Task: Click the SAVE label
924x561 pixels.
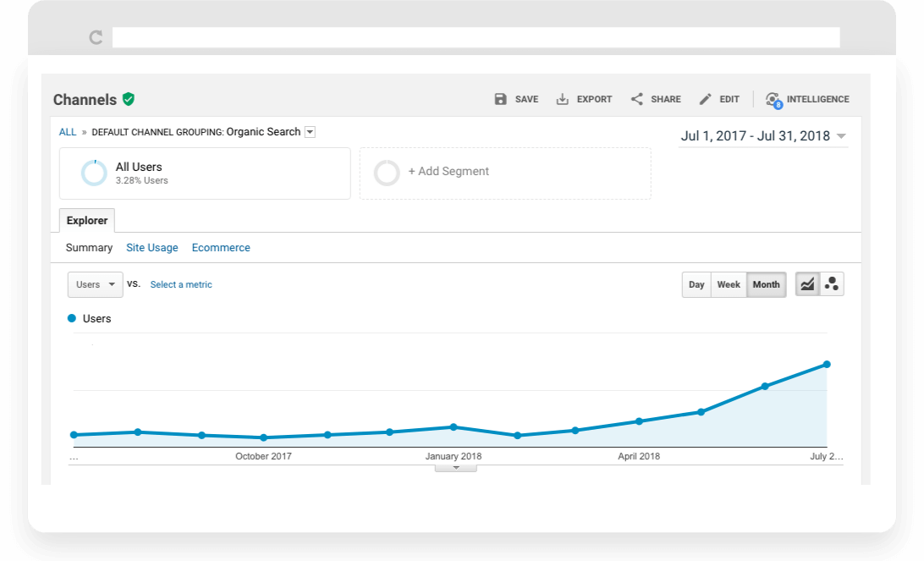Action: click(526, 99)
